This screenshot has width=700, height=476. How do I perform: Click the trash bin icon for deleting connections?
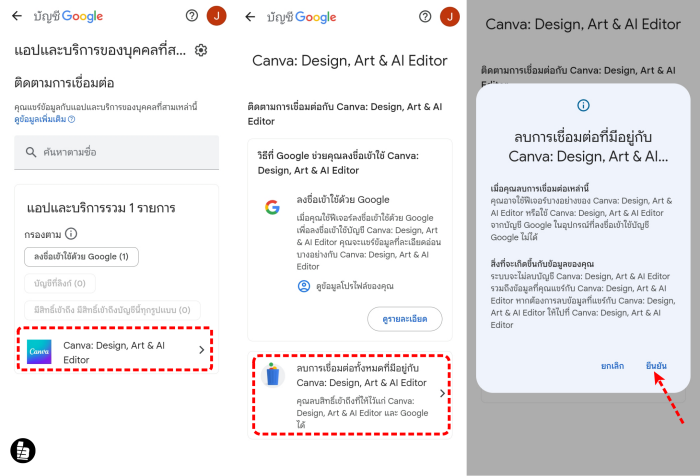[x=273, y=374]
